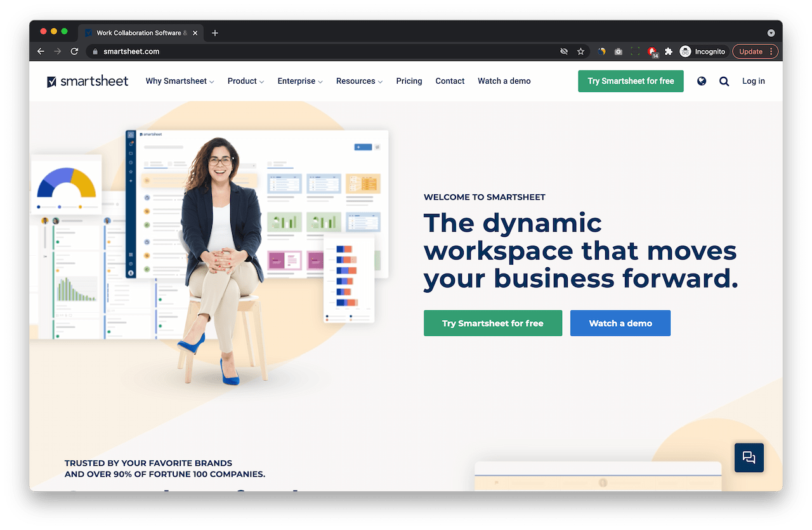This screenshot has height=530, width=812.
Task: Open the Log in link
Action: pos(753,81)
